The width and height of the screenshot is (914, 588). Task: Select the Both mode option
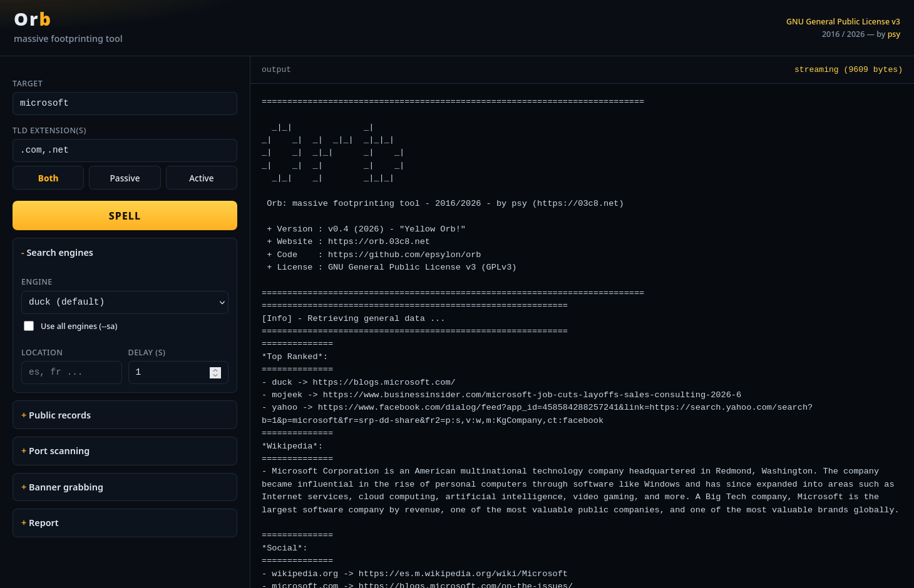tap(48, 178)
